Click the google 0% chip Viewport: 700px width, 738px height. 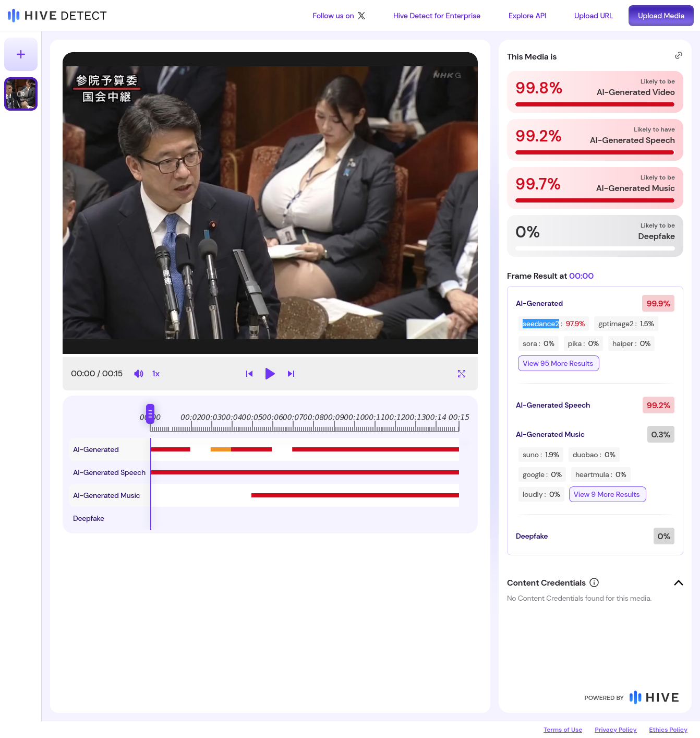pyautogui.click(x=542, y=474)
